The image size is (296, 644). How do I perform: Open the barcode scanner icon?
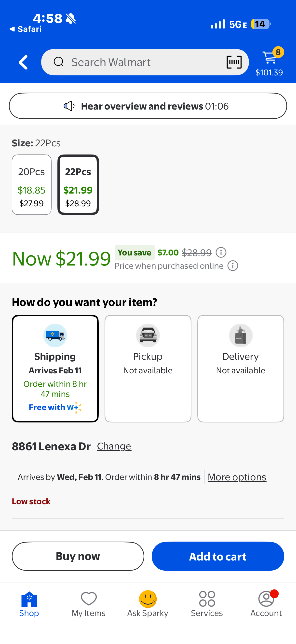coord(234,62)
